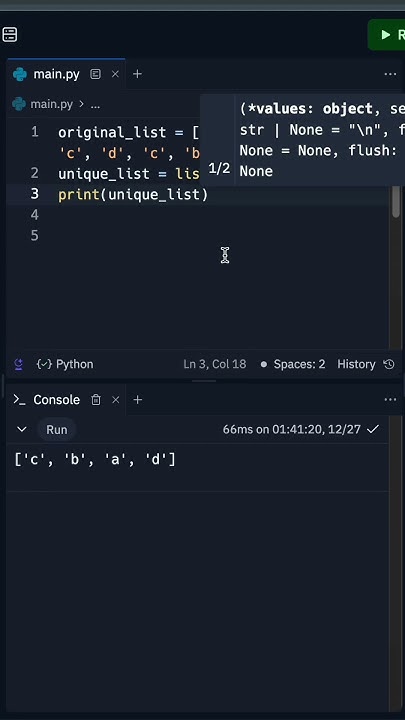This screenshot has width=405, height=720.
Task: Click main.py in the breadcrumb
Action: pyautogui.click(x=51, y=105)
